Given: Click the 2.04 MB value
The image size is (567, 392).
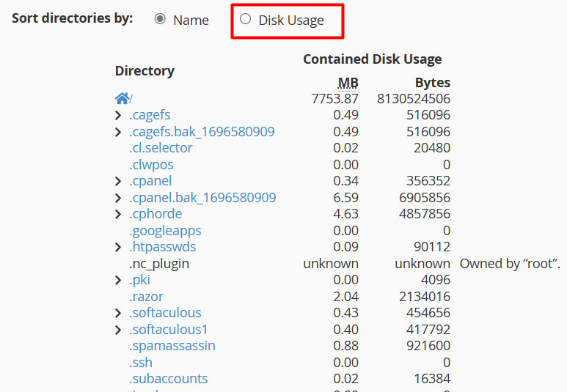Looking at the screenshot, I should point(345,296).
